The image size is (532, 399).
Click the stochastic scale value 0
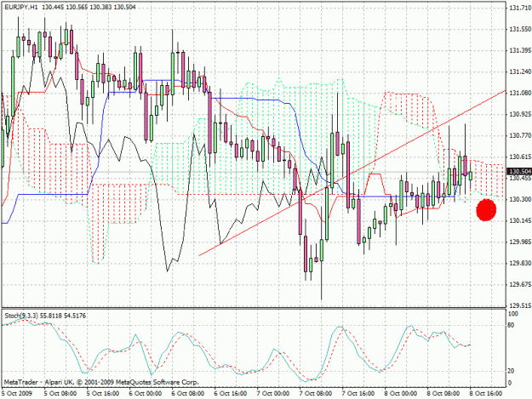(x=511, y=383)
